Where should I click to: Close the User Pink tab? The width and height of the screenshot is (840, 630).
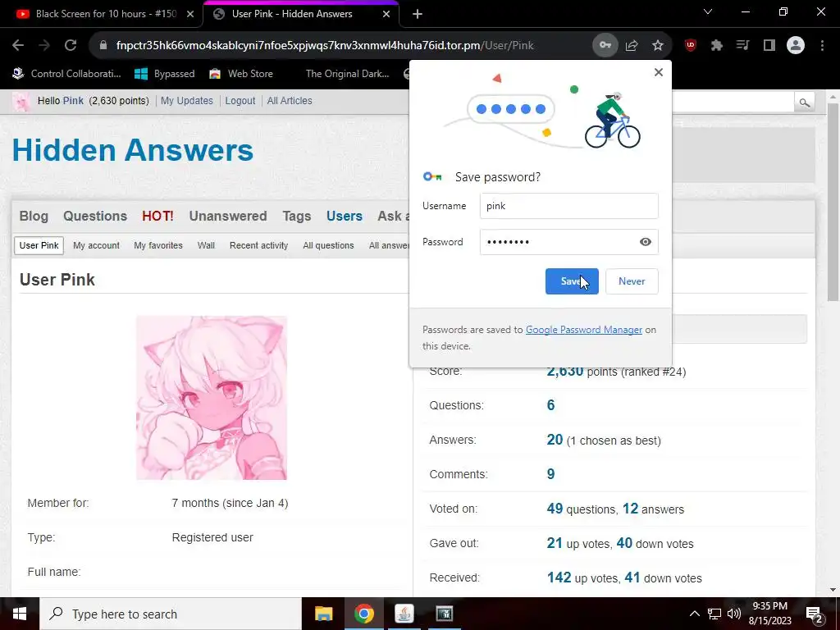(386, 14)
